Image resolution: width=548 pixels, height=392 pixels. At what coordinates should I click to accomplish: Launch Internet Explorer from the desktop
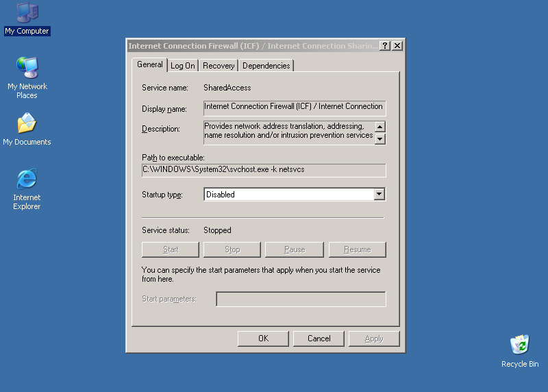click(27, 189)
